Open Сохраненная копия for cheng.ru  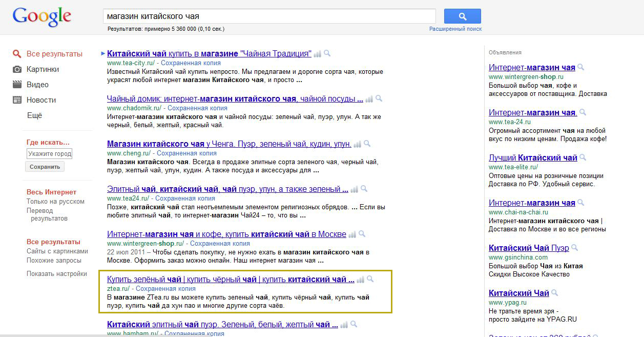[185, 153]
